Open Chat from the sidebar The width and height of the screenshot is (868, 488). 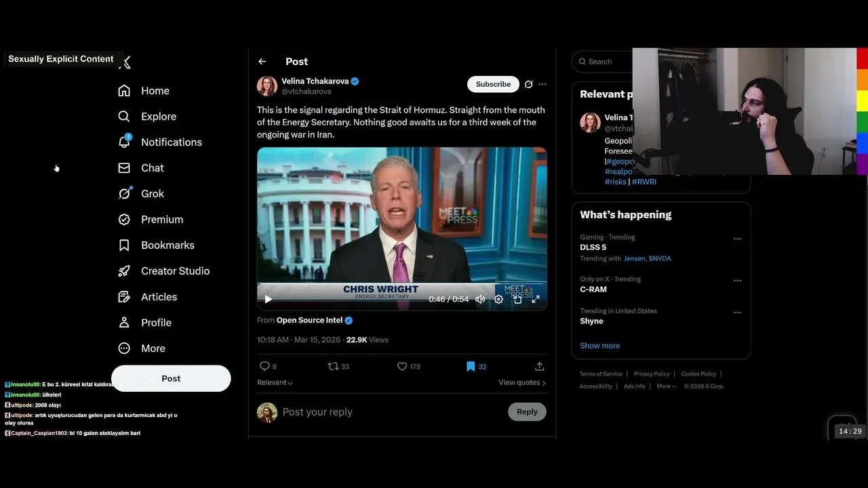(141, 168)
